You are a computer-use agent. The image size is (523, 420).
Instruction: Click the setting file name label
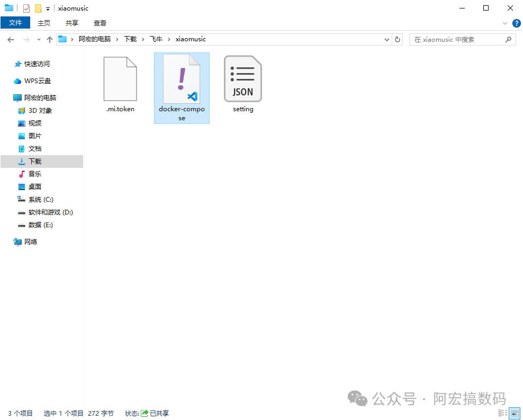[243, 109]
